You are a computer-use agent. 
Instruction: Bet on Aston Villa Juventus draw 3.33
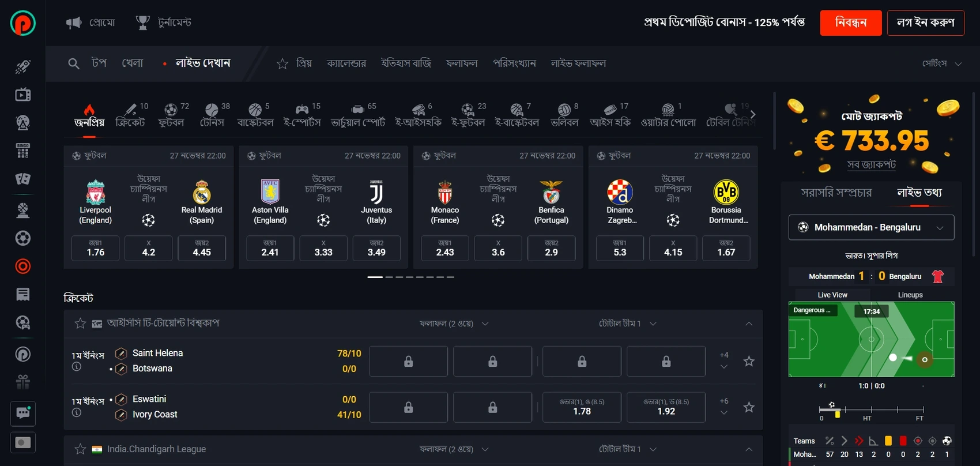coord(323,249)
